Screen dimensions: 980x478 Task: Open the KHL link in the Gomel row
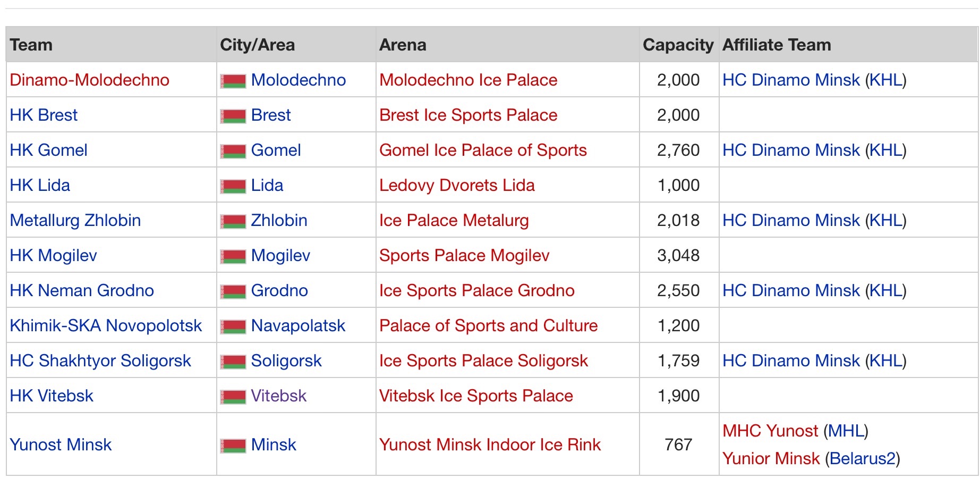coord(885,150)
